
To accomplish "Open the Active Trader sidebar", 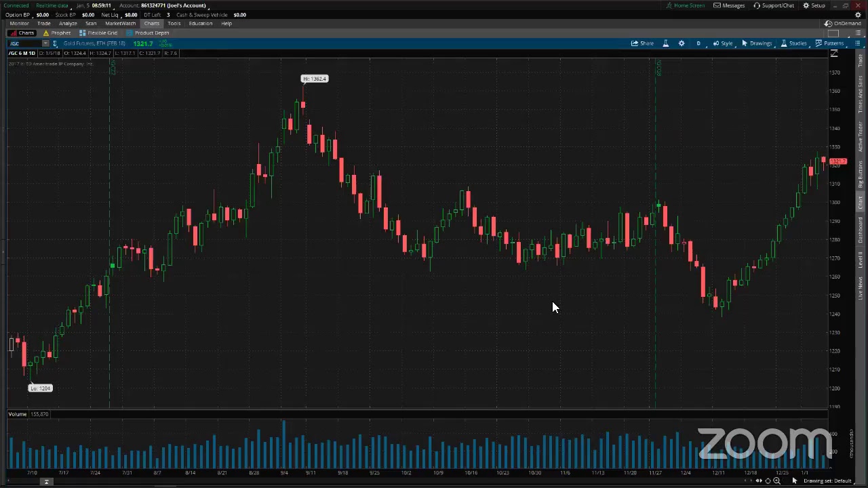I will tap(861, 137).
